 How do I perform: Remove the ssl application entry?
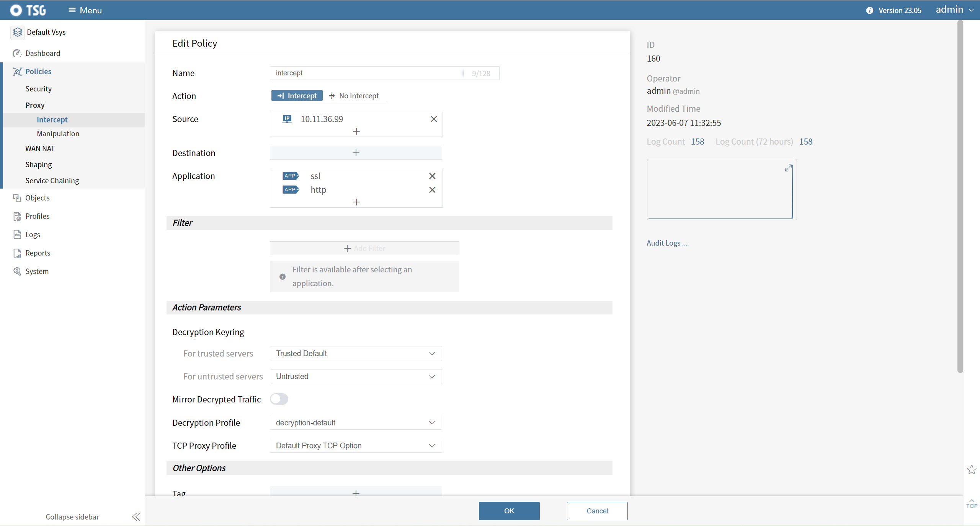pos(432,176)
